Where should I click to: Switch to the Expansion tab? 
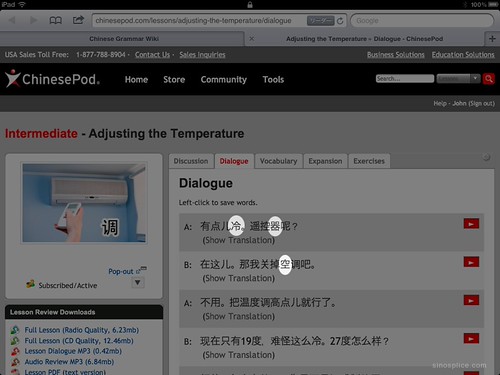point(325,161)
